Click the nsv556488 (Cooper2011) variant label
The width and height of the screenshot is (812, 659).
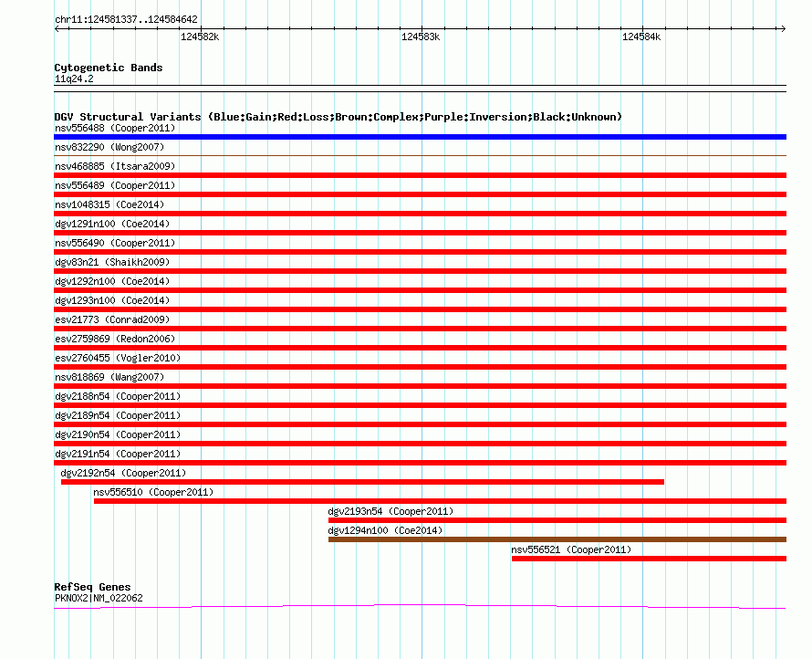point(115,129)
